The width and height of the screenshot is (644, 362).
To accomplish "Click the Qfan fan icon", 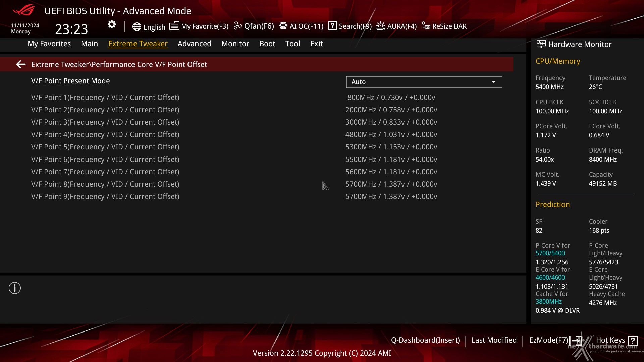I will [237, 26].
